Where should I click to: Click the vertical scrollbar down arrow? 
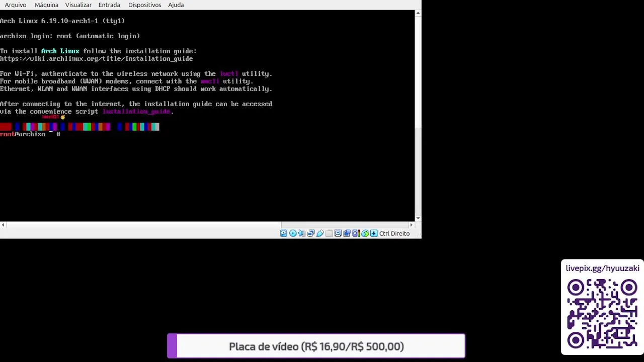[418, 218]
